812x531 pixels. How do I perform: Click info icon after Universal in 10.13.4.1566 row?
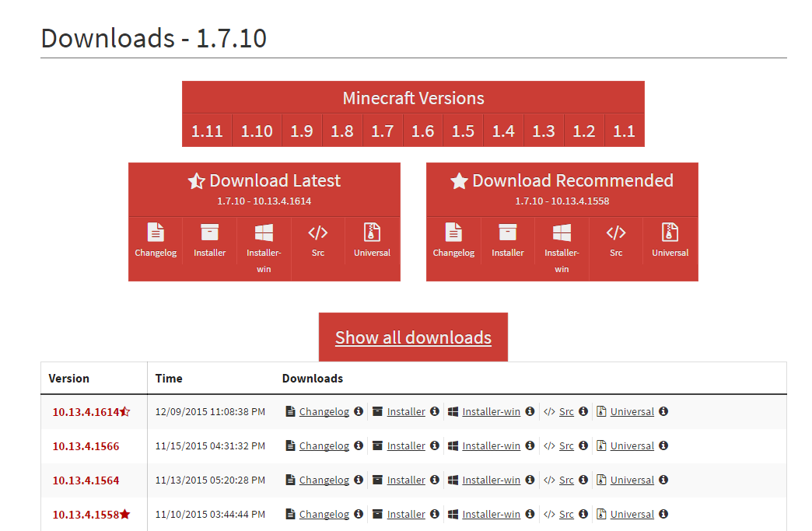(x=663, y=445)
